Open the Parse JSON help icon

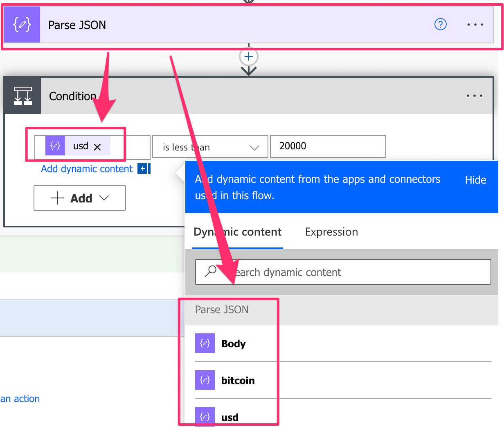click(441, 25)
